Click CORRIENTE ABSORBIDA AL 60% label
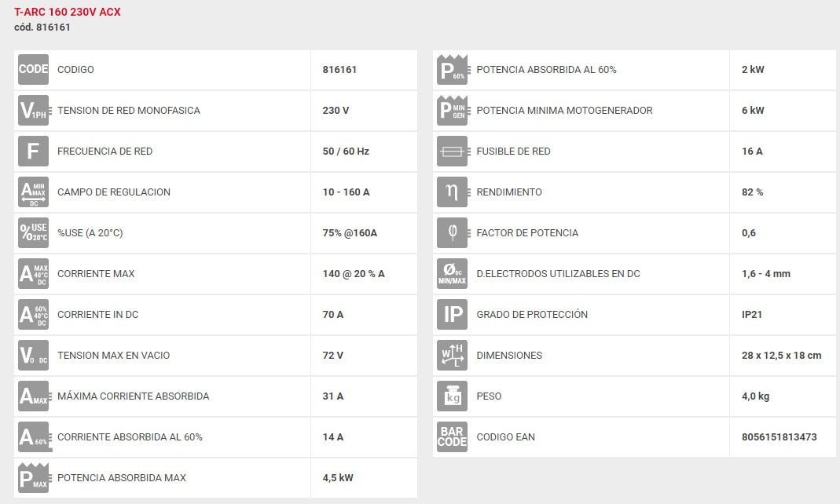 pos(130,437)
